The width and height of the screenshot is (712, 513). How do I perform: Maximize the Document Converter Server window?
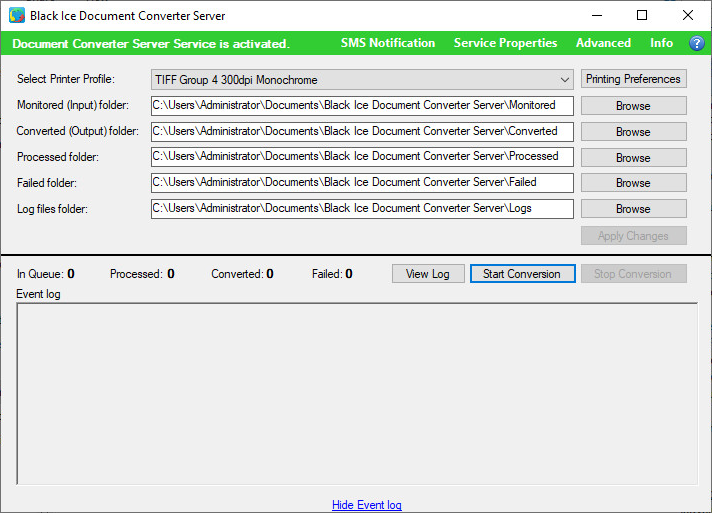[642, 16]
